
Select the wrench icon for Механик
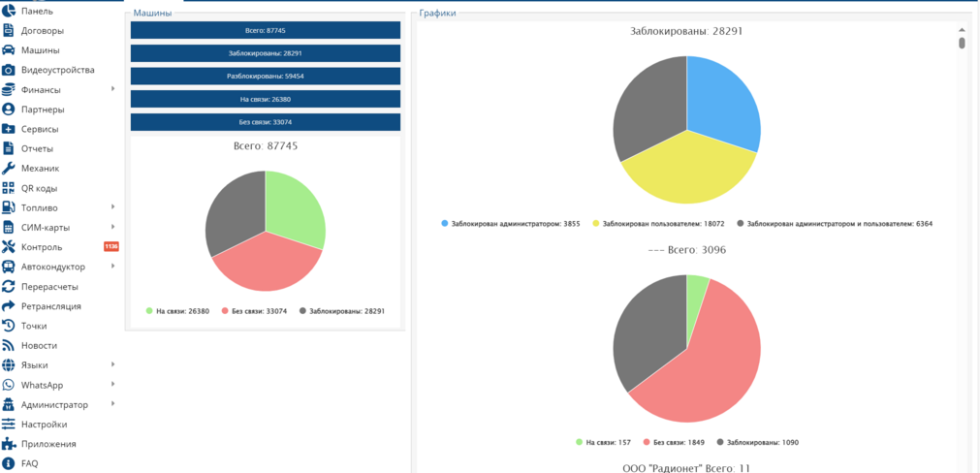coord(8,168)
